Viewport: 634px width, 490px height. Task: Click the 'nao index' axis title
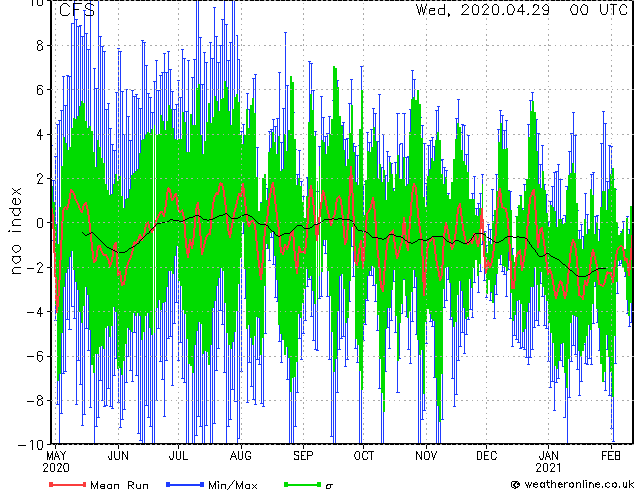point(15,231)
